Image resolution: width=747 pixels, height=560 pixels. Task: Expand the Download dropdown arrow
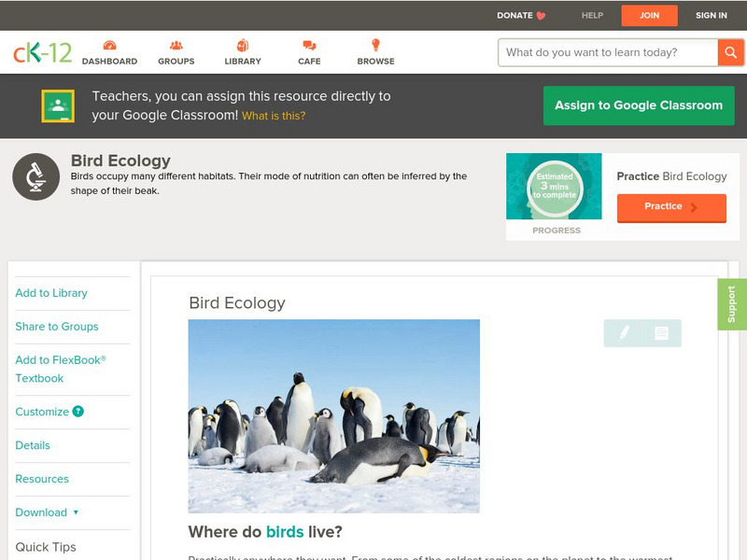[x=76, y=512]
